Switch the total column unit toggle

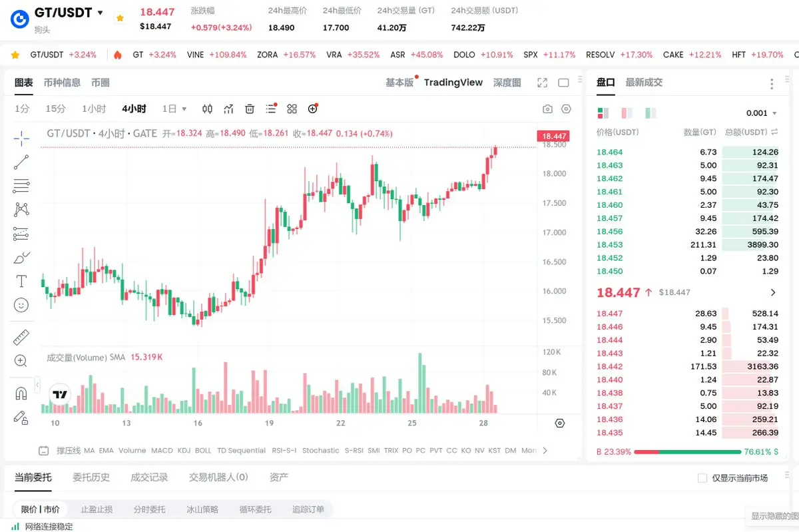pos(774,132)
